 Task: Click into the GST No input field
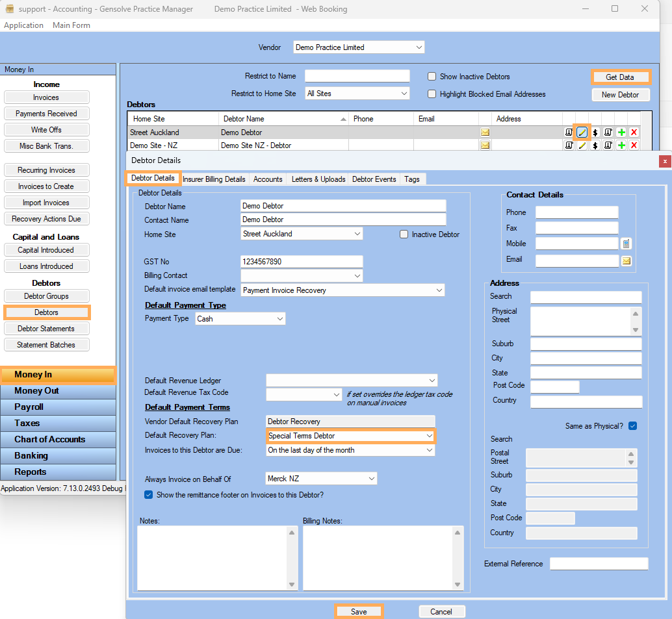click(302, 262)
